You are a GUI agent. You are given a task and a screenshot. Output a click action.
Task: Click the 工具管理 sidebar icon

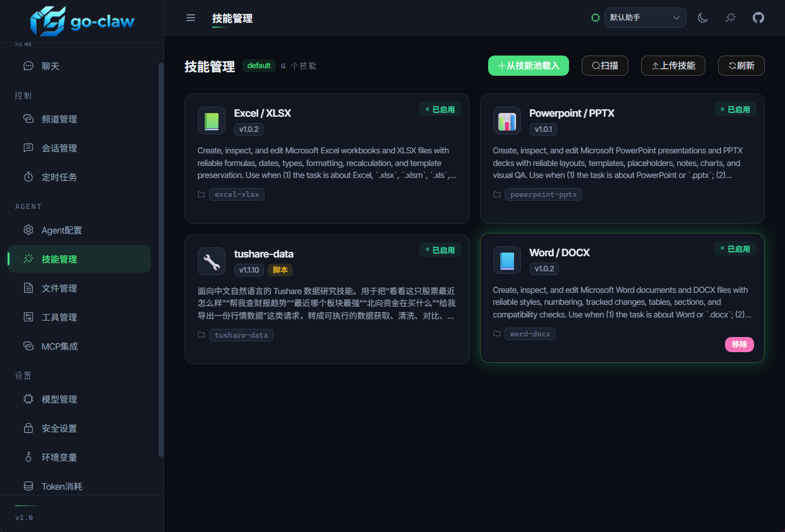pos(28,317)
